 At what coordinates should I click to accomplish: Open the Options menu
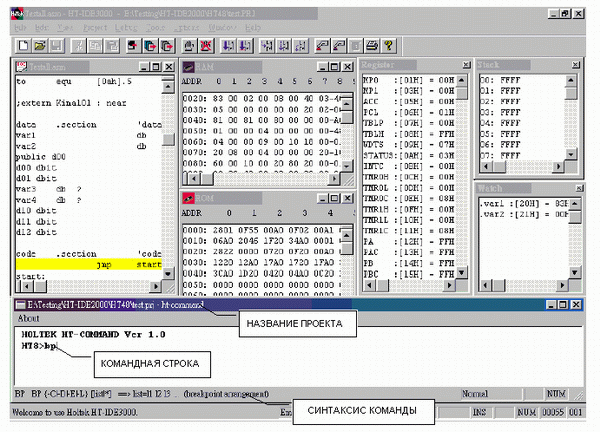click(x=186, y=28)
